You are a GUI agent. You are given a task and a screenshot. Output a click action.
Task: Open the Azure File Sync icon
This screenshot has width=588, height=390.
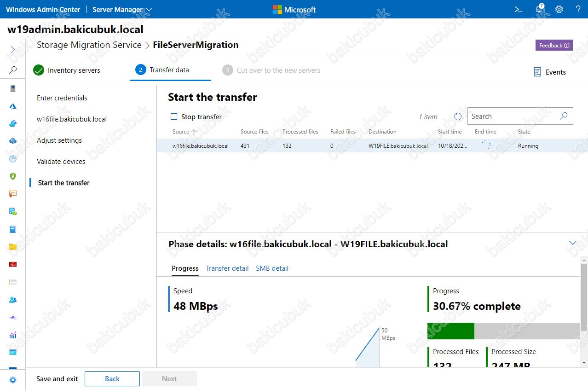click(x=13, y=141)
